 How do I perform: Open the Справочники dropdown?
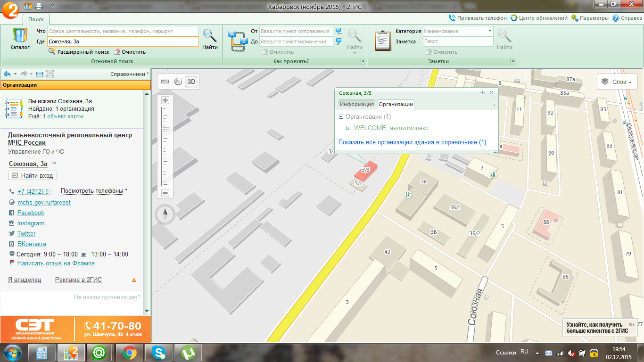(x=130, y=74)
